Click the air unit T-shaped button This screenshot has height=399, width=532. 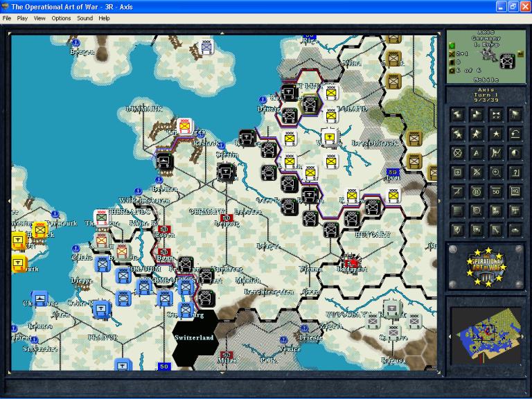[x=515, y=211]
